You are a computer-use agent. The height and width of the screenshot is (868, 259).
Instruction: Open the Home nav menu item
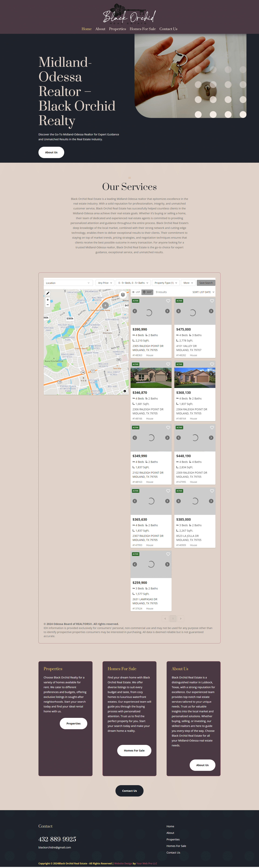click(x=86, y=29)
